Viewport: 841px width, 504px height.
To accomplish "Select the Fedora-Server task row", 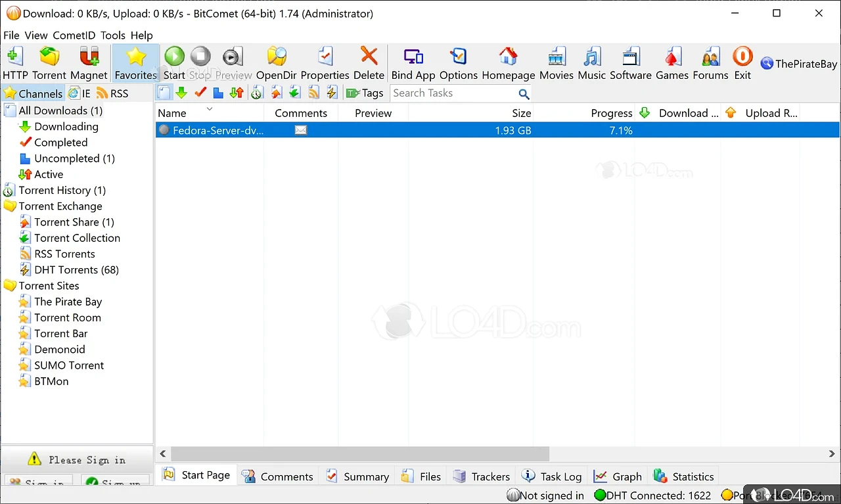I will click(497, 130).
